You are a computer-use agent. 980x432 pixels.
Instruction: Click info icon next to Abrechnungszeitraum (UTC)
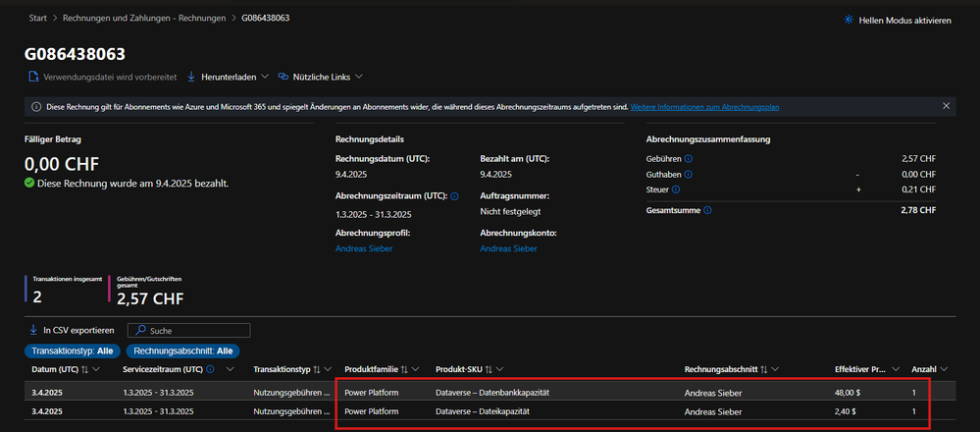(x=454, y=195)
